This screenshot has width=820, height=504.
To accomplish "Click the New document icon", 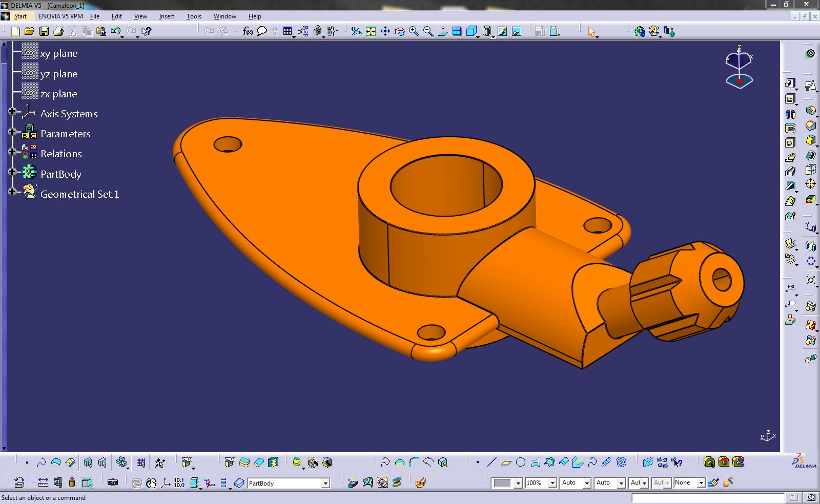I will (x=15, y=31).
